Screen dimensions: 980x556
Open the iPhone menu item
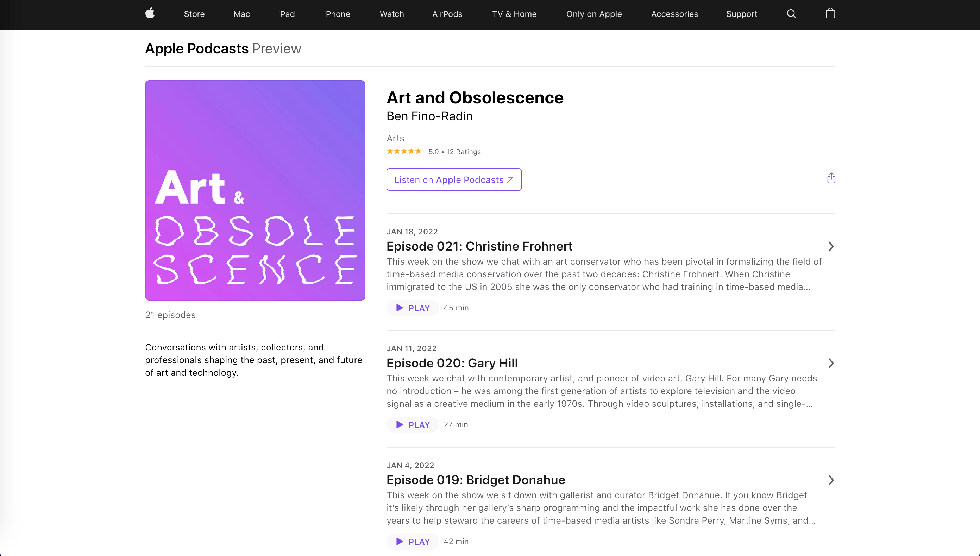337,14
